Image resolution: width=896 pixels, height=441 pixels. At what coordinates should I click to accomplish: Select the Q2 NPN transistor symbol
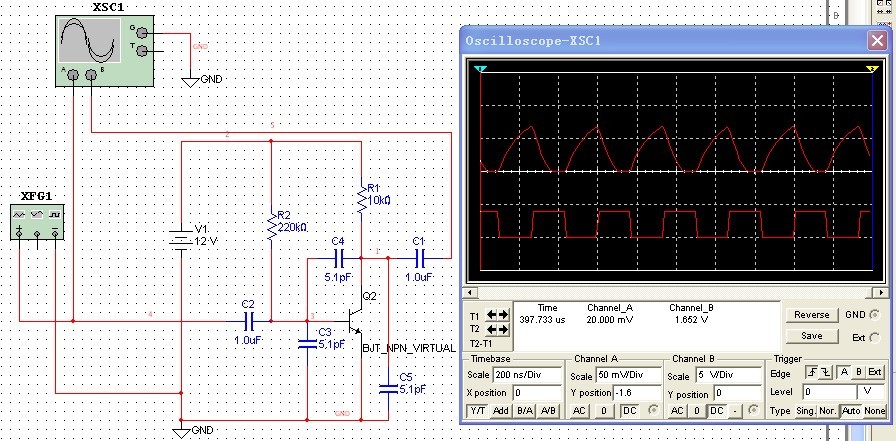point(354,321)
